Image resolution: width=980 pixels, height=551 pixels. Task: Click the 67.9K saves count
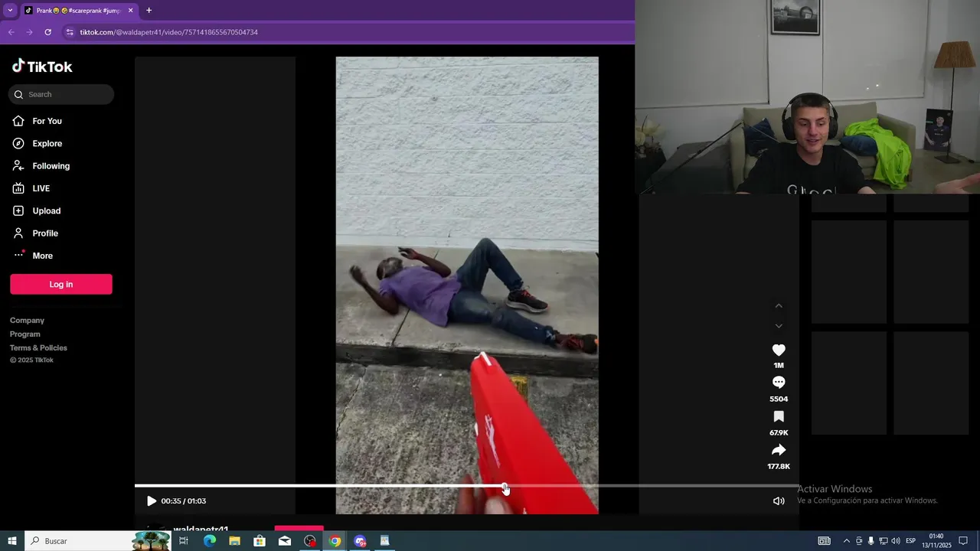tap(779, 433)
